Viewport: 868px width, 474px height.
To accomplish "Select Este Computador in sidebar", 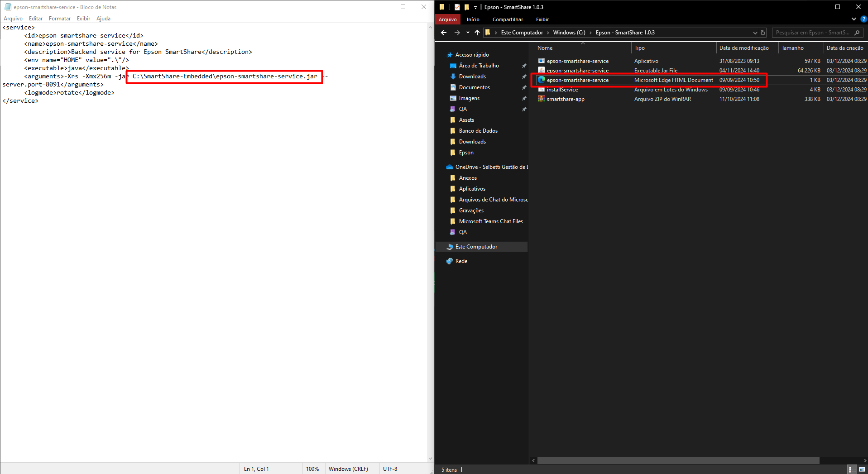I will (x=476, y=247).
